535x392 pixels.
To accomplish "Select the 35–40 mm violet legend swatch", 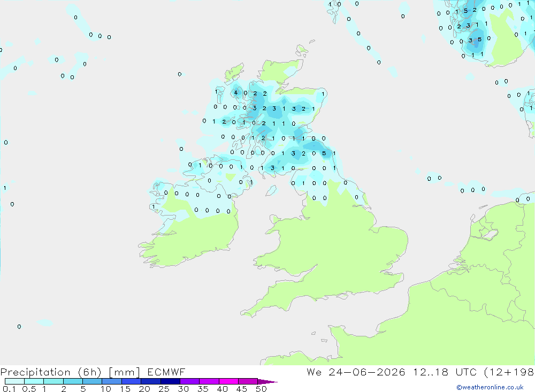I will pos(209,381).
